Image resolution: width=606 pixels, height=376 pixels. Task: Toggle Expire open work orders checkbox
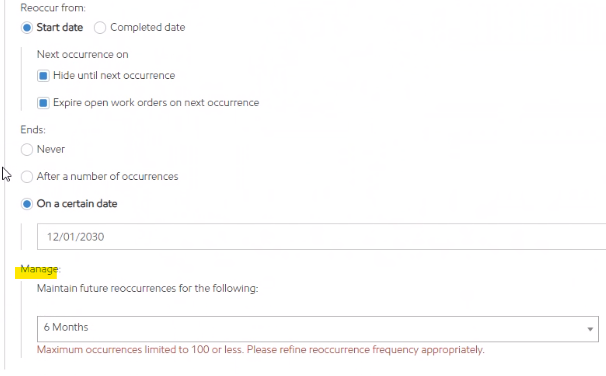(43, 103)
